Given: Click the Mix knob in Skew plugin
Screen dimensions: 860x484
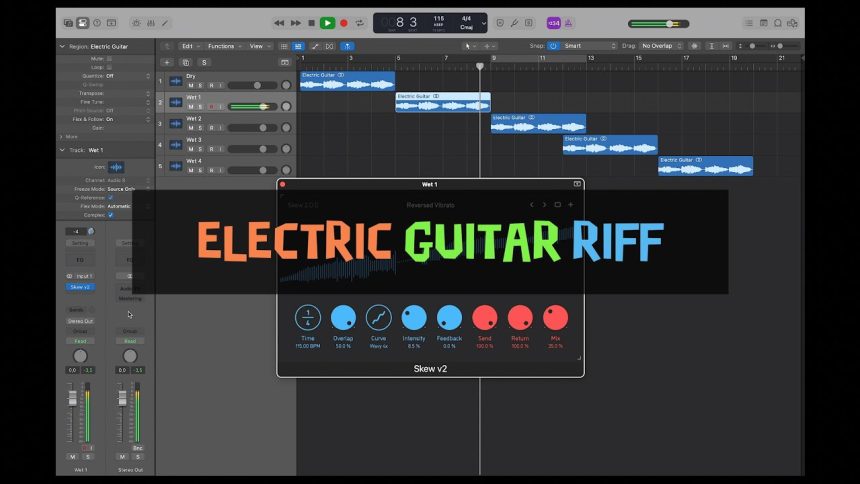Looking at the screenshot, I should [x=555, y=318].
